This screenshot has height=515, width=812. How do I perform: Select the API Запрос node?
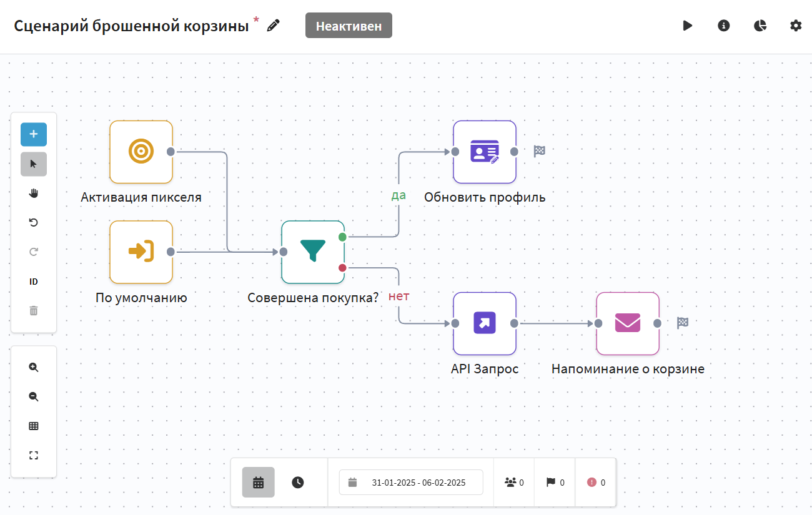485,323
